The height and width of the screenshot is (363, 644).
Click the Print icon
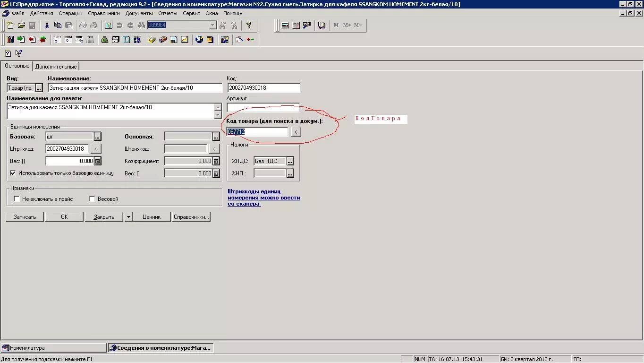pos(83,25)
